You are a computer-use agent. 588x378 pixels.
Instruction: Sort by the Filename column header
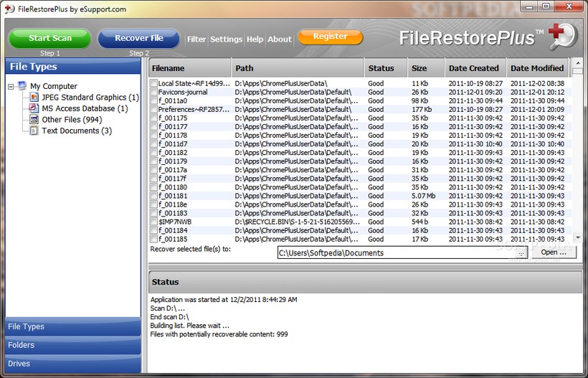[190, 68]
